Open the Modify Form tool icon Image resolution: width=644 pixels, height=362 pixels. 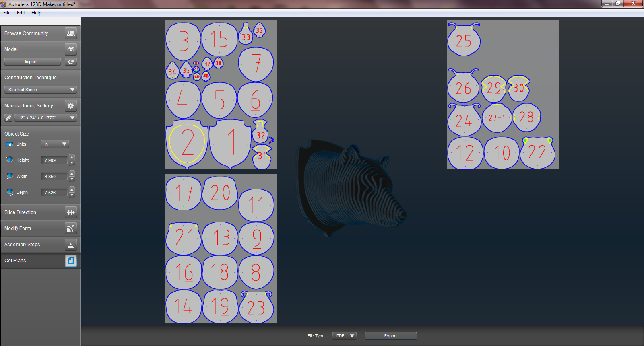coord(71,228)
